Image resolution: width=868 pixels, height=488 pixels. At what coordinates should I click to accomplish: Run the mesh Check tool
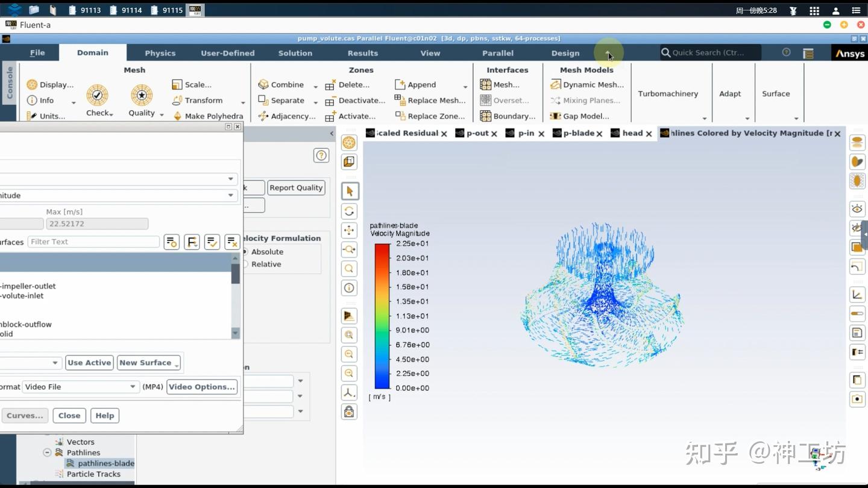tap(98, 101)
